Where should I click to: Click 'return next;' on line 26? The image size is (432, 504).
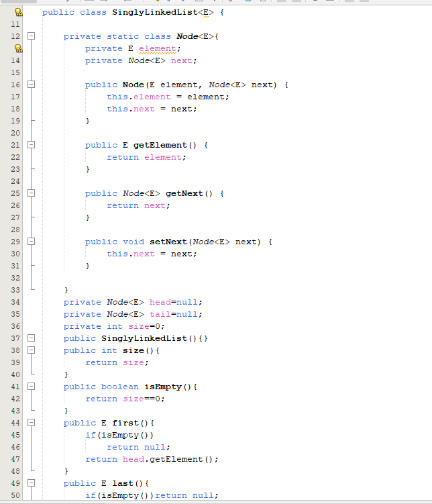click(x=138, y=205)
